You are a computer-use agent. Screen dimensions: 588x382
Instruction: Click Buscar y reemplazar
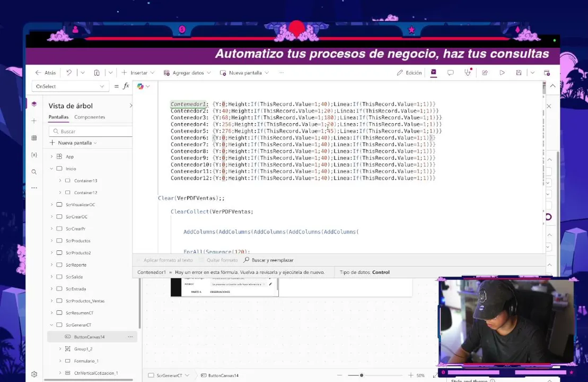click(x=268, y=260)
